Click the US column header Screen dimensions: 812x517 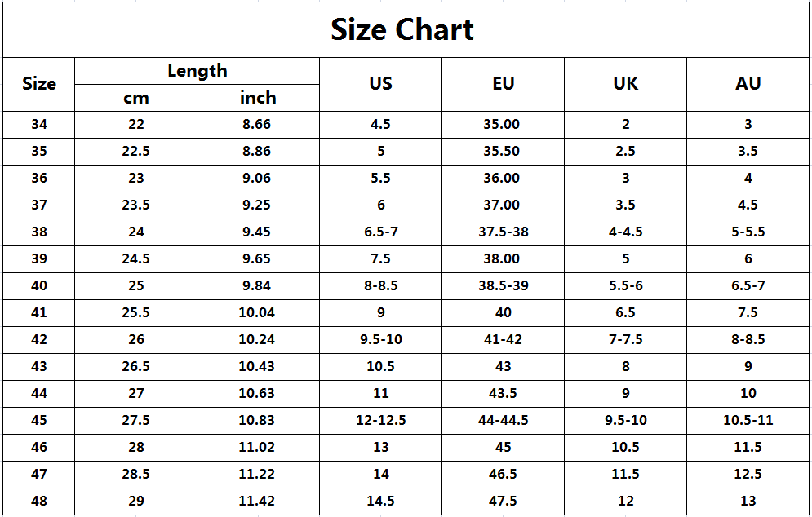(x=380, y=83)
